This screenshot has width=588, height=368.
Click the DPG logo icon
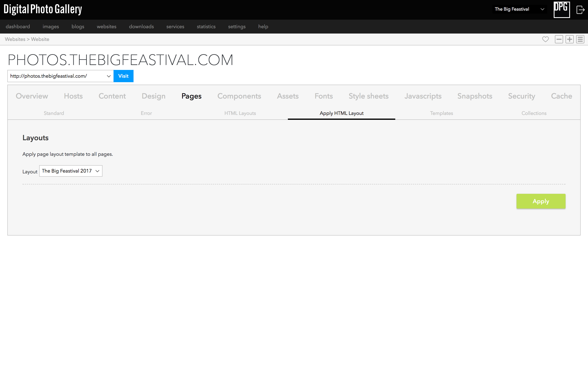point(562,9)
